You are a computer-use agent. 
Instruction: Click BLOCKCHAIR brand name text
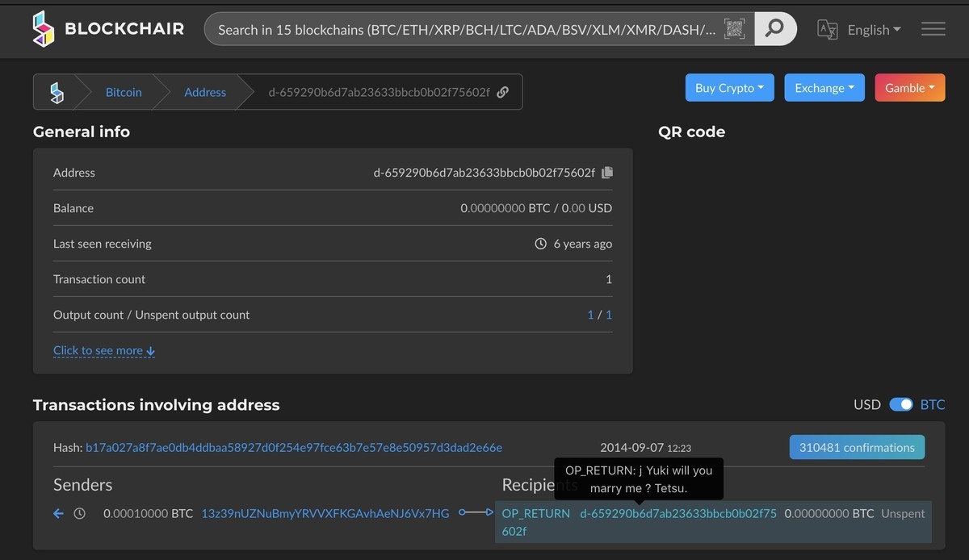coord(124,29)
